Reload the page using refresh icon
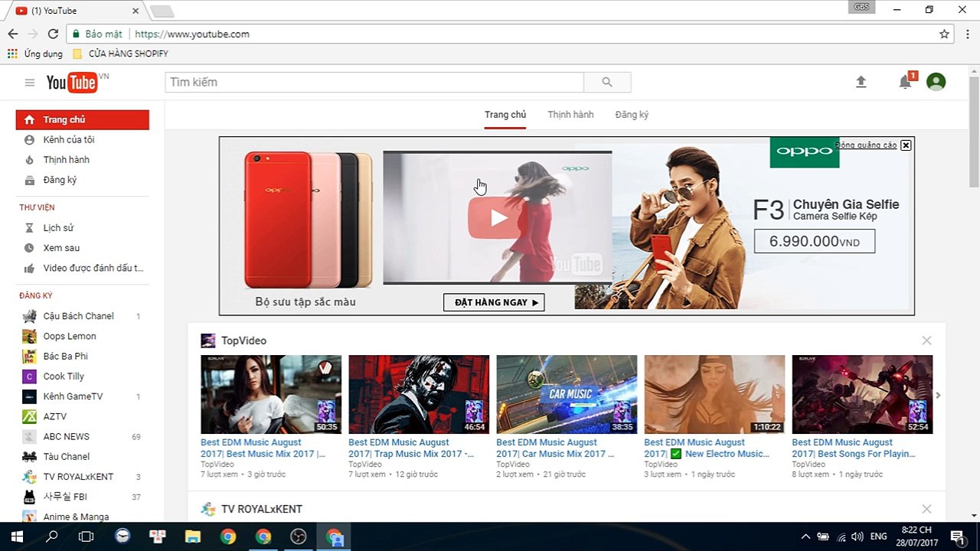 53,34
